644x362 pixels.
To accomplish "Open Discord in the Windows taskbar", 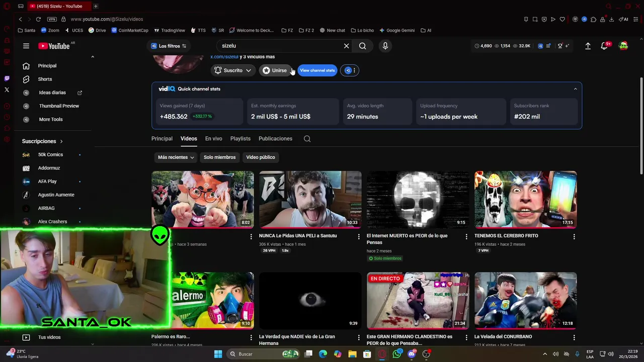I will pos(412,354).
